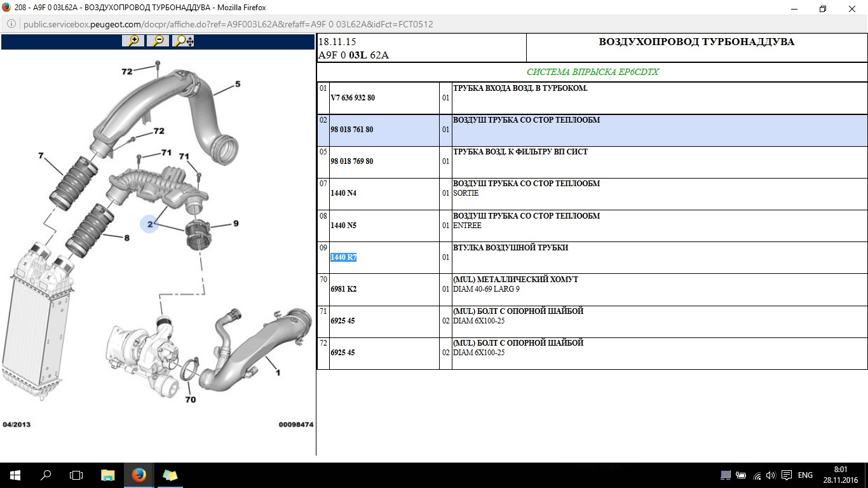The image size is (868, 488).
Task: Click the ENTREE note in row 08
Action: pyautogui.click(x=466, y=226)
